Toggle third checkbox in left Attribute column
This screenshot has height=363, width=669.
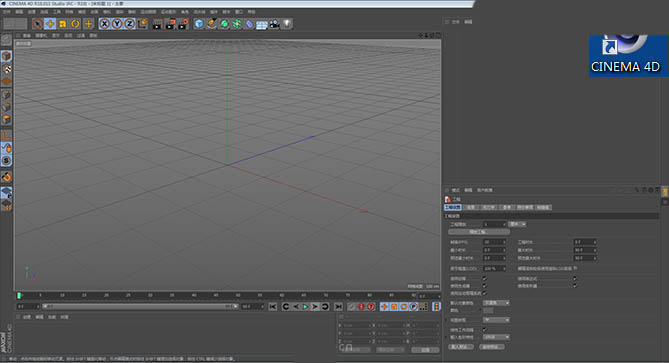click(x=484, y=293)
